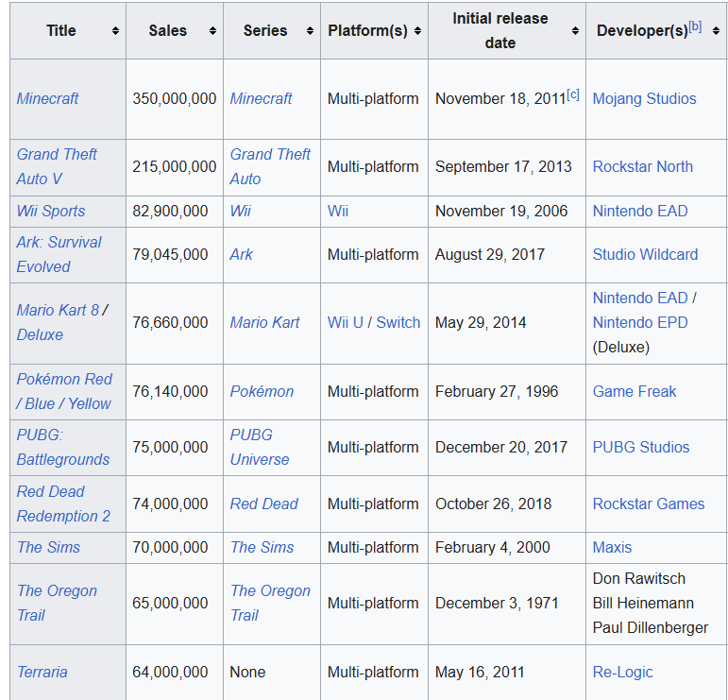Open Mario Kart 8 title link

(58, 310)
